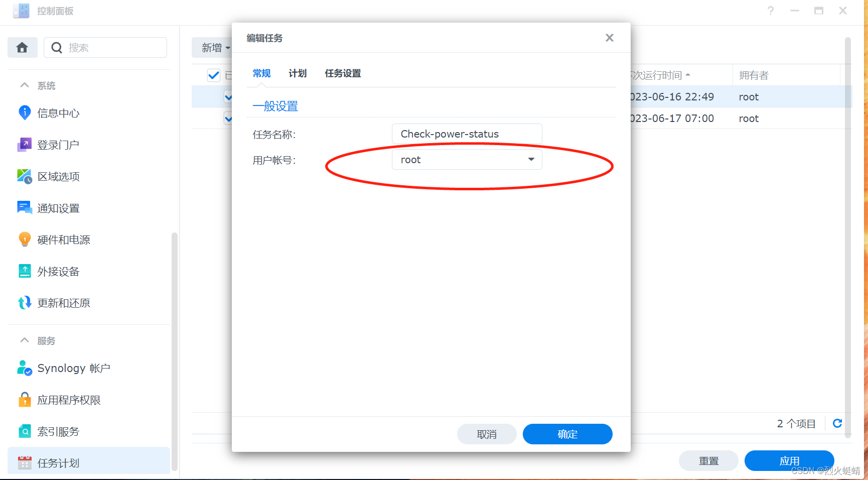
Task: Open 通知设置 notification icon
Action: click(x=24, y=208)
